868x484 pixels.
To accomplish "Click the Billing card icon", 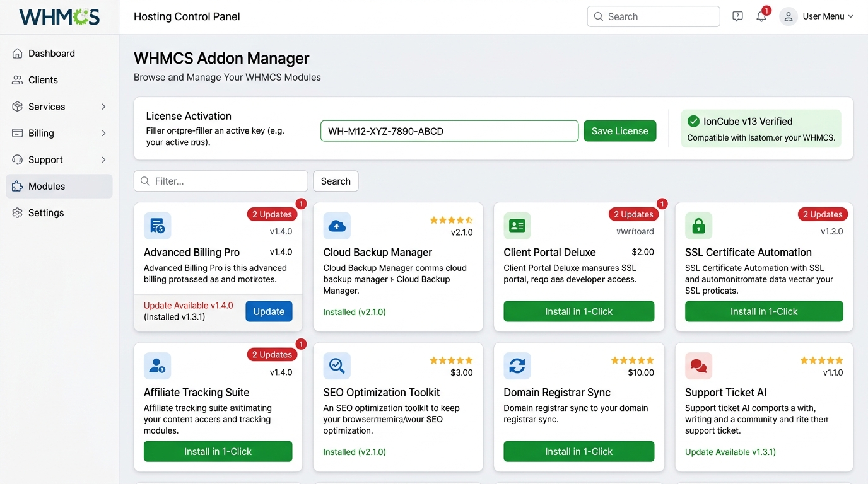I will coord(18,133).
